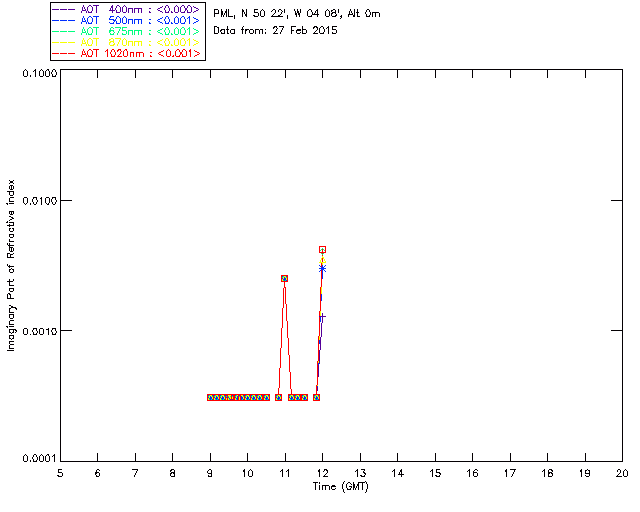Click the x-axis tick label 9

pyautogui.click(x=210, y=474)
